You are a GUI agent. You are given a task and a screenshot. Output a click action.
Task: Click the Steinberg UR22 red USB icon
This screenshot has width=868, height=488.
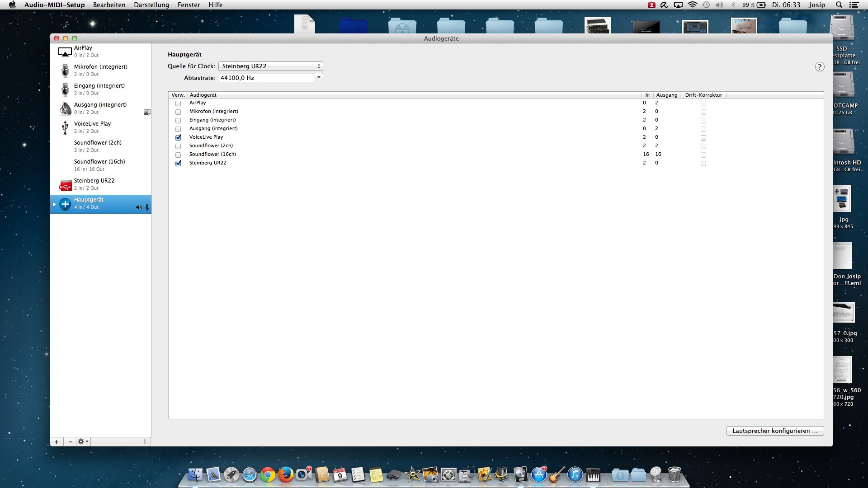click(x=65, y=184)
